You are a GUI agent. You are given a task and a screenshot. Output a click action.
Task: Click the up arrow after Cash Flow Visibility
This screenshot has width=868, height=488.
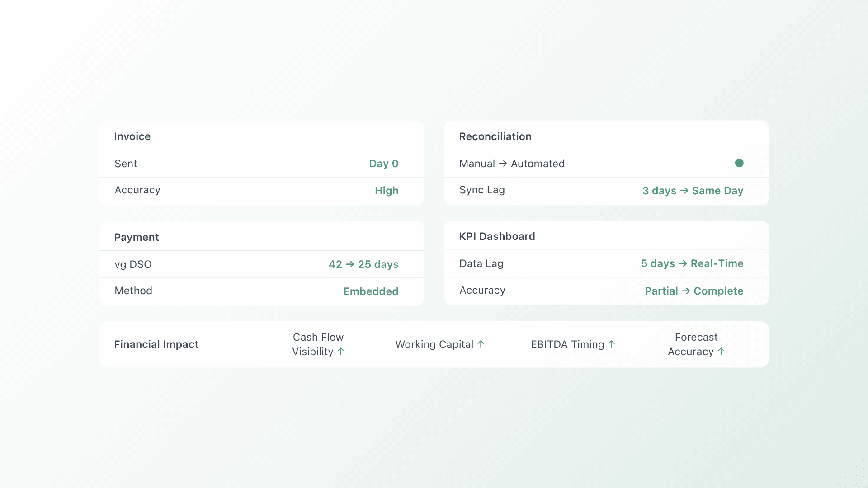click(x=341, y=352)
